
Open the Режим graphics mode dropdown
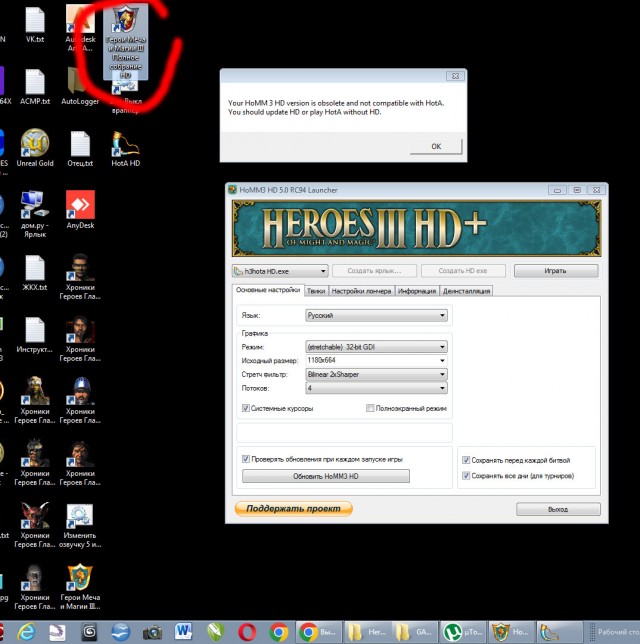coord(376,347)
